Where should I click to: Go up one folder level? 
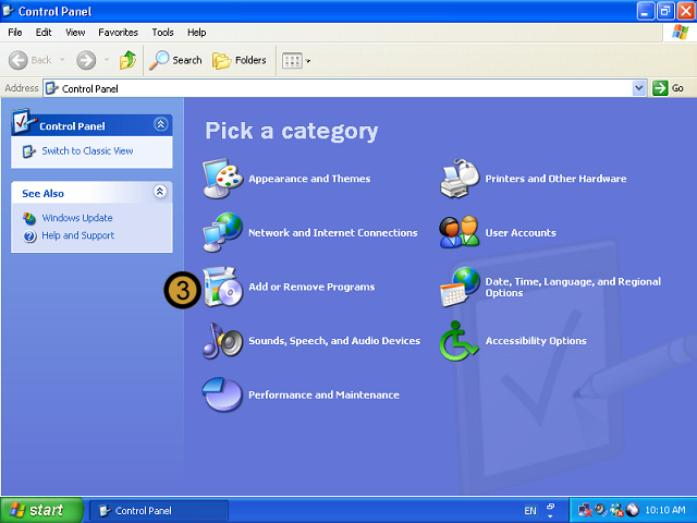[128, 60]
